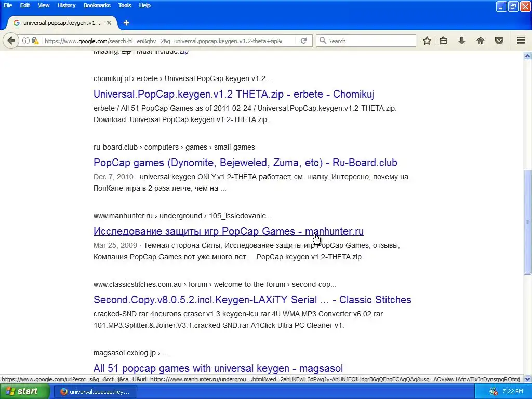The height and width of the screenshot is (399, 532).
Task: Save to Pocket icon in toolbar
Action: (499, 41)
